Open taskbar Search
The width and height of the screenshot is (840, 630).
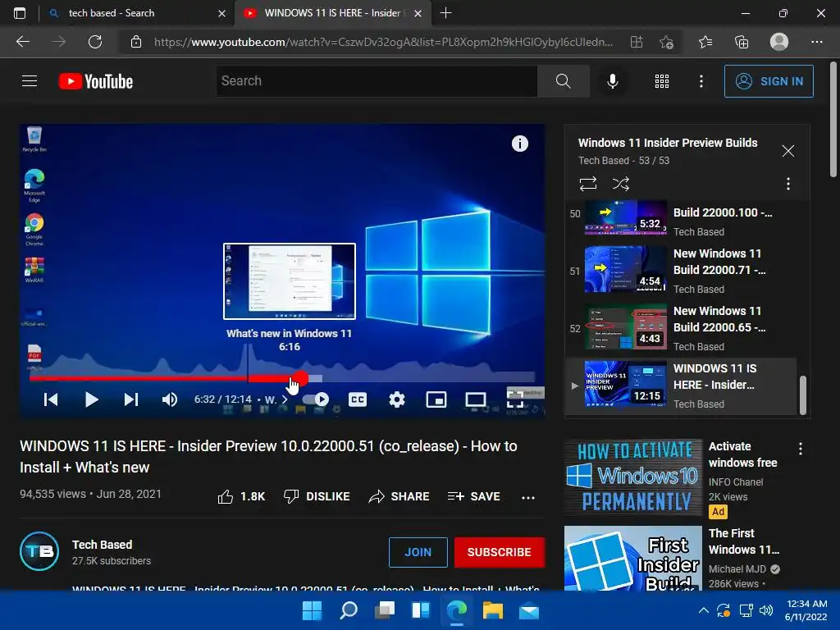pyautogui.click(x=349, y=610)
